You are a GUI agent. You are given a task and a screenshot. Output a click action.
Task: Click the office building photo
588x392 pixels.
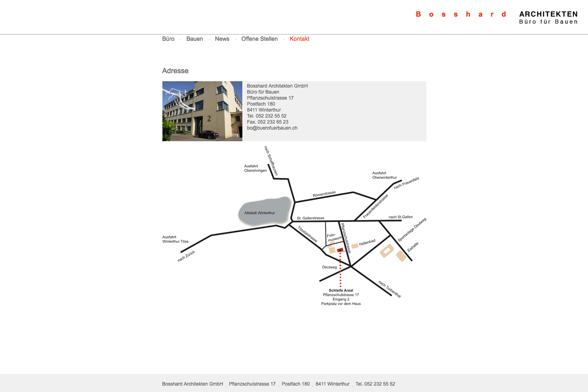click(202, 111)
